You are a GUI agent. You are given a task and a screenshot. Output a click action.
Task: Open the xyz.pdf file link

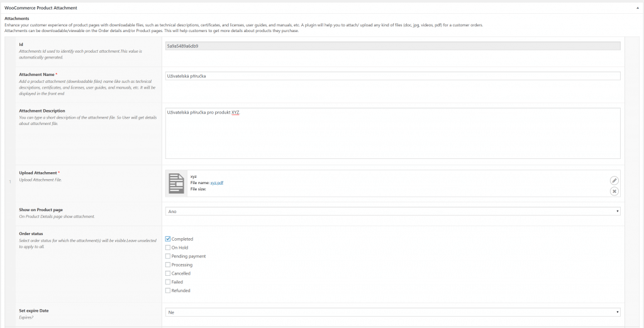coord(217,183)
